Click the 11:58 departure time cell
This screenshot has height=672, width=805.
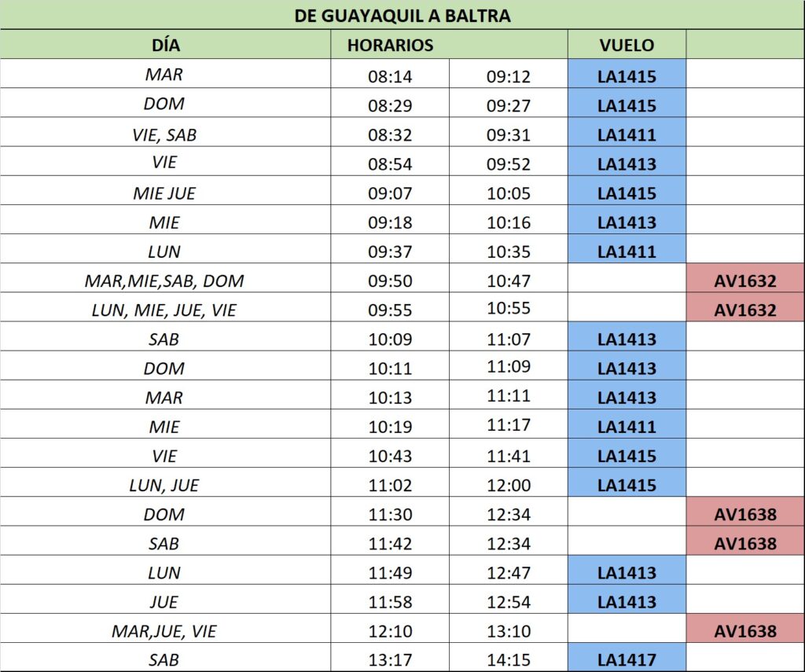[x=390, y=601]
